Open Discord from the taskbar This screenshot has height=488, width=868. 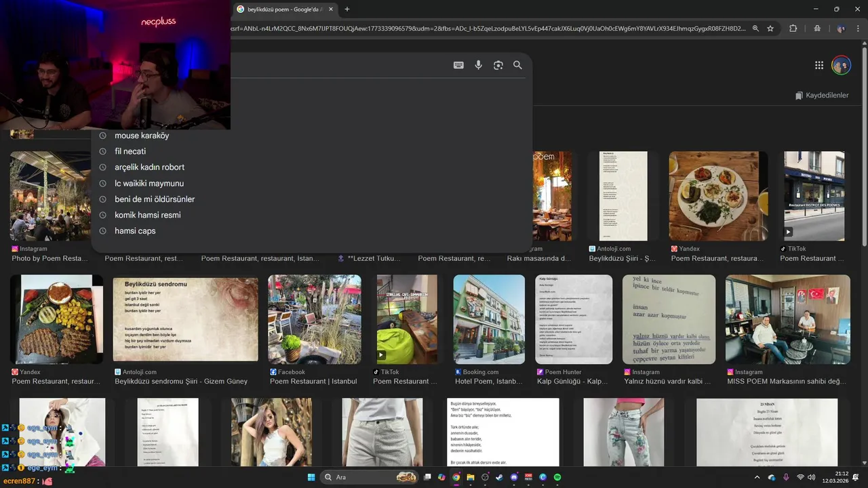click(x=514, y=477)
